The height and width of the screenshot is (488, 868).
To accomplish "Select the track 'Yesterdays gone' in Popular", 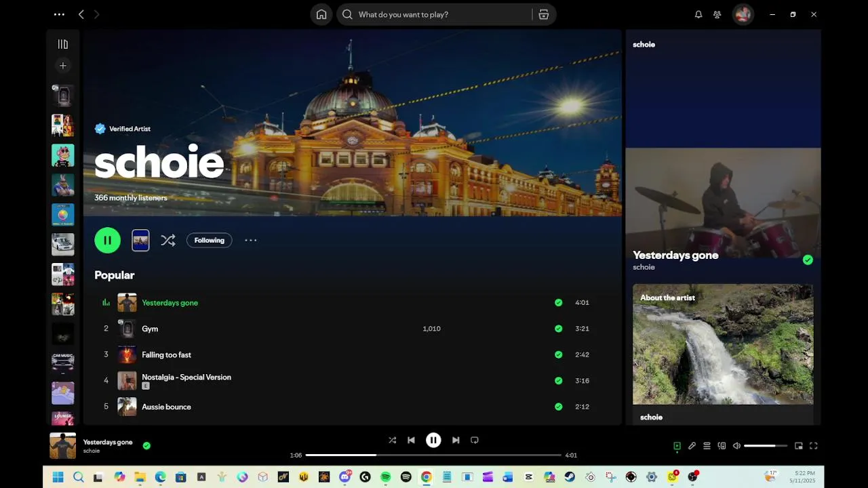I will tap(170, 303).
